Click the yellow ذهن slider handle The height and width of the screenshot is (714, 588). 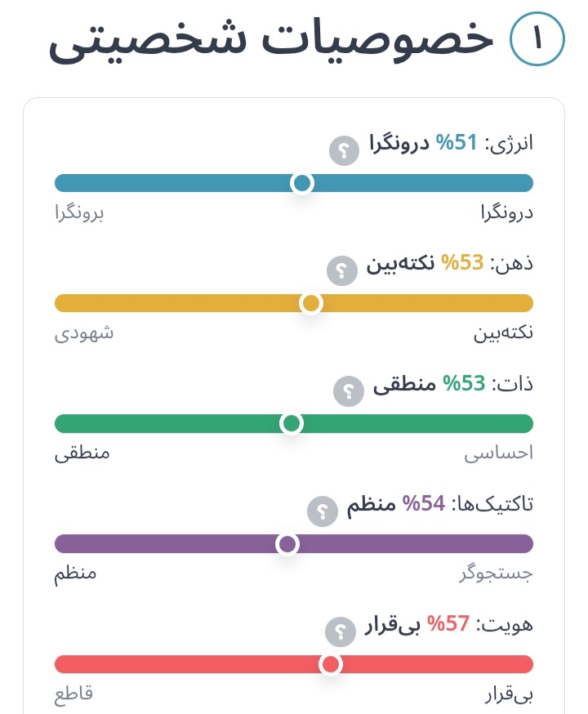pyautogui.click(x=311, y=304)
